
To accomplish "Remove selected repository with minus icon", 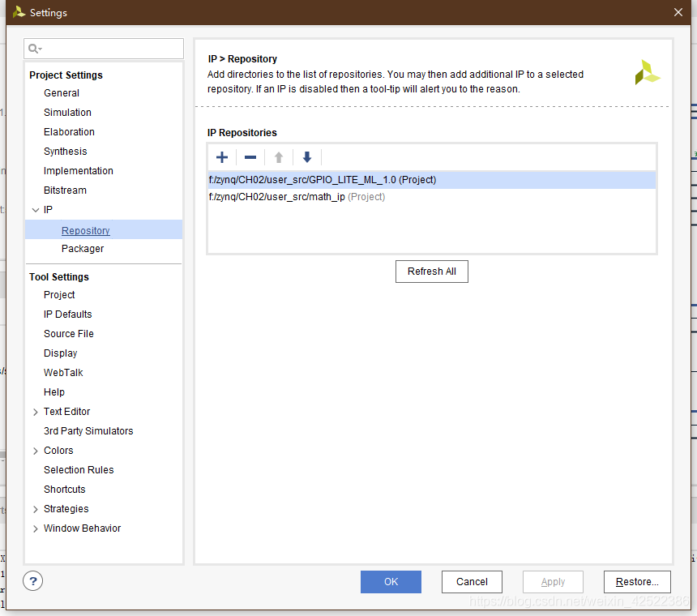I will (250, 157).
